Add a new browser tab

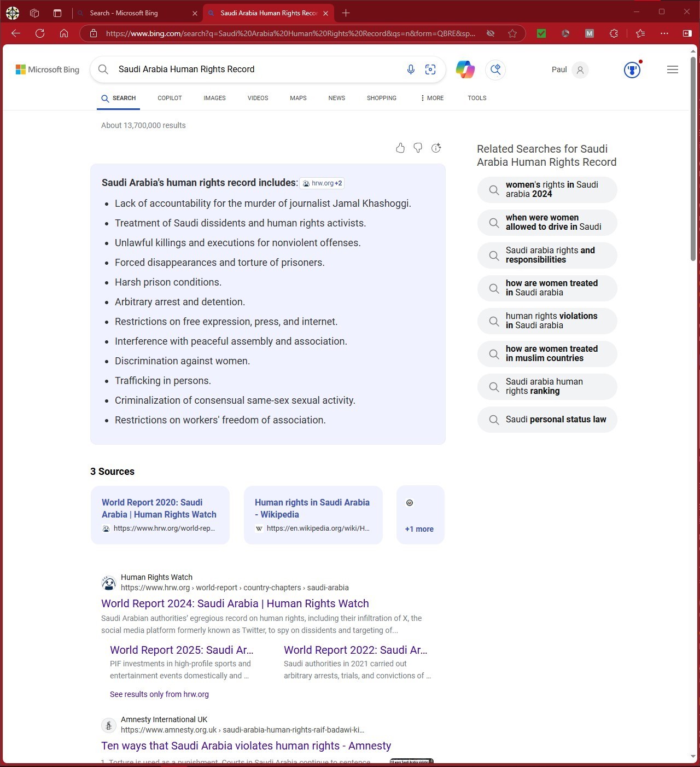[x=346, y=13]
